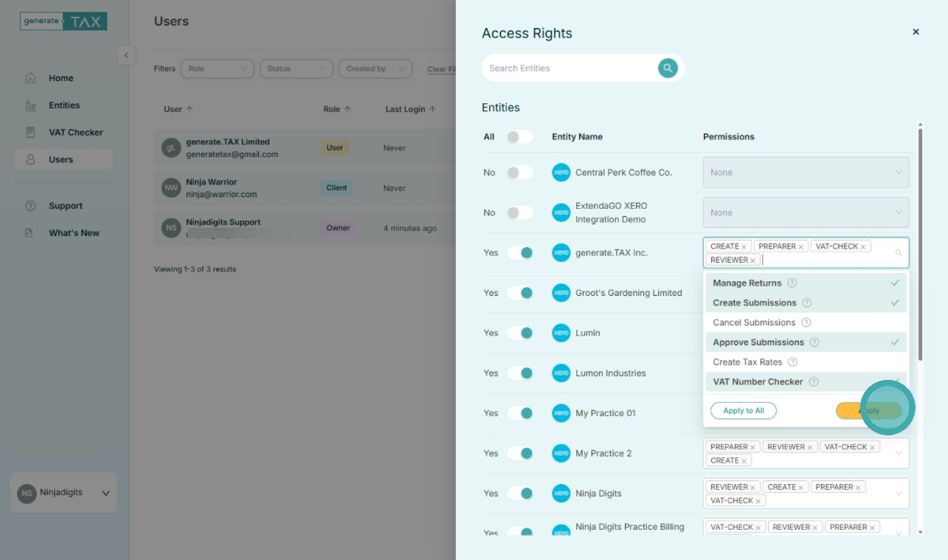Open VAT Checker in the sidebar
The width and height of the screenshot is (948, 560).
click(x=75, y=133)
